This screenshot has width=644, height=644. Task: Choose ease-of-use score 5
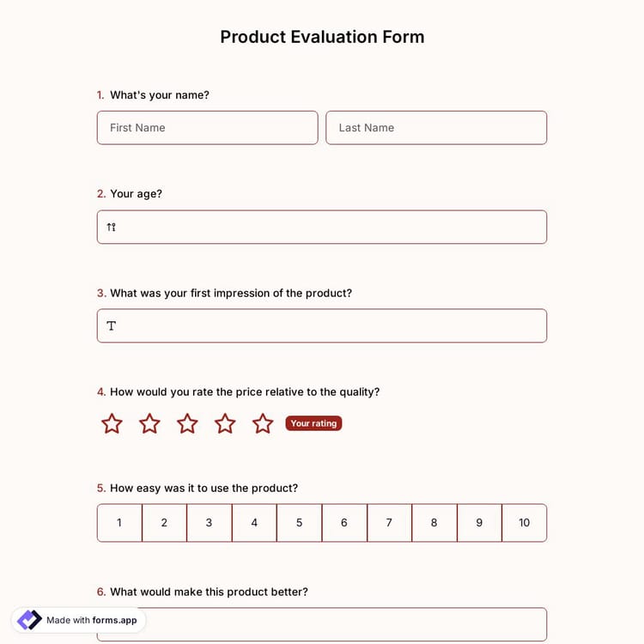[x=299, y=523]
